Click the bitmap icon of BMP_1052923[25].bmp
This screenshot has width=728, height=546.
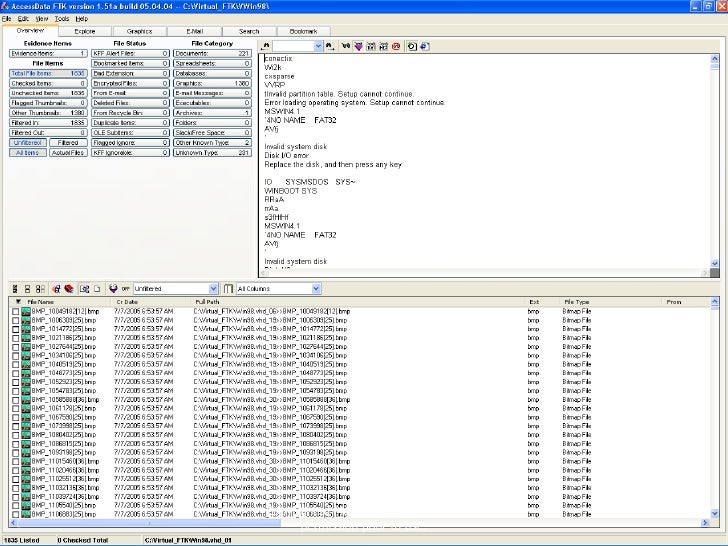26,382
